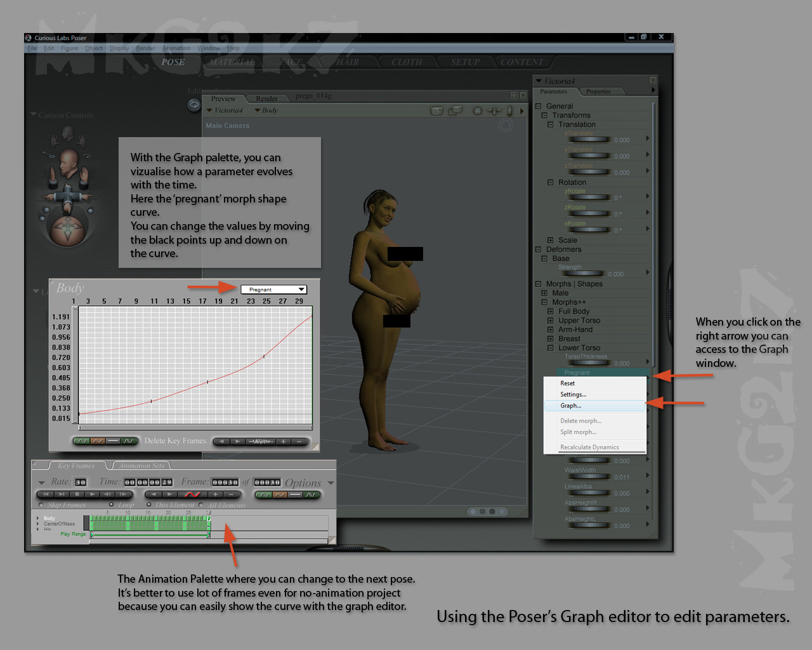Toggle sound waveform display in Graph palette
Image resolution: width=812 pixels, height=650 pixels.
(x=260, y=441)
